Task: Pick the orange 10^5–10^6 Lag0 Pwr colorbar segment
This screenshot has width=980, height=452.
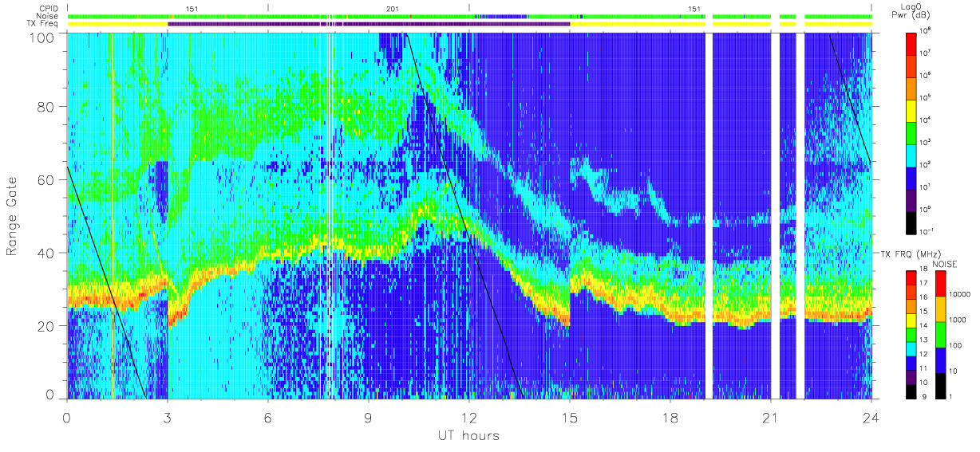Action: 911,87
